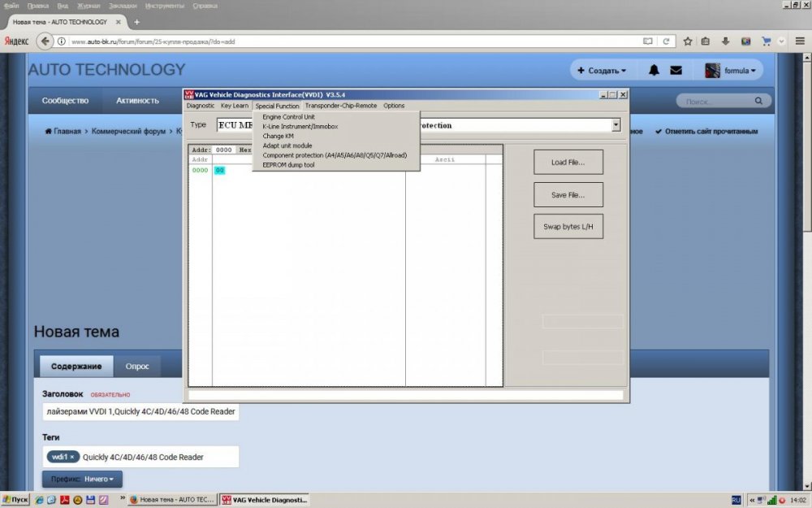Switch to VAG Vehicle Diagnostics taskbar button
The image size is (812, 508).
pos(264,500)
